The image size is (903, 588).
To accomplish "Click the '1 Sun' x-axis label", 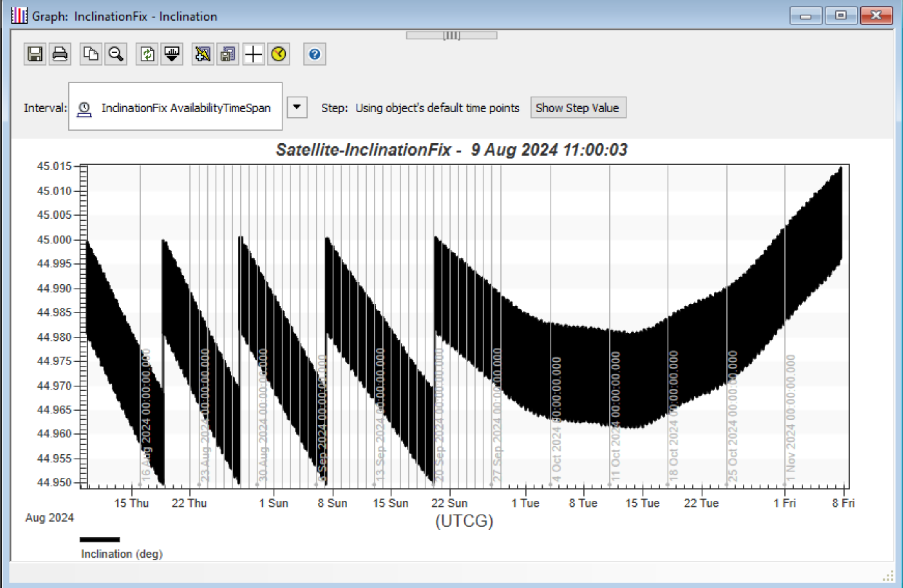I will coord(274,503).
